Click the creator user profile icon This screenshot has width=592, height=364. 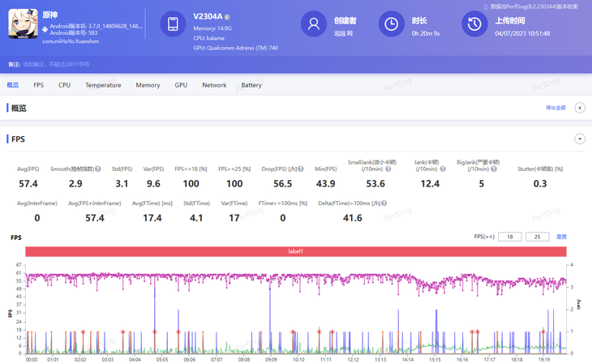pos(313,24)
